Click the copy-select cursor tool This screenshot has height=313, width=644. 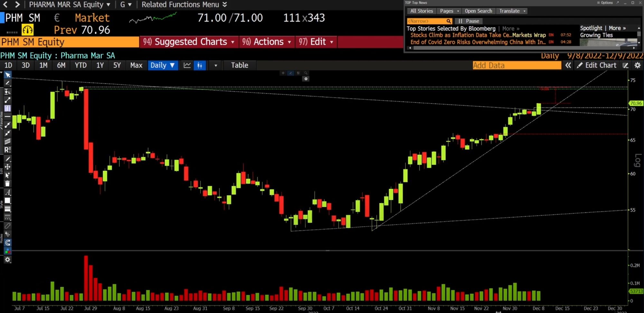pyautogui.click(x=7, y=175)
